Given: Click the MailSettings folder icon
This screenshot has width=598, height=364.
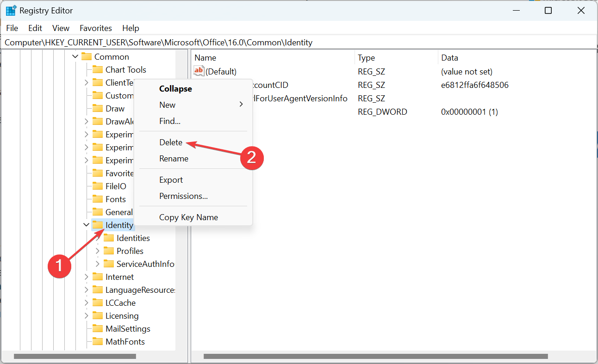Looking at the screenshot, I should (x=97, y=328).
